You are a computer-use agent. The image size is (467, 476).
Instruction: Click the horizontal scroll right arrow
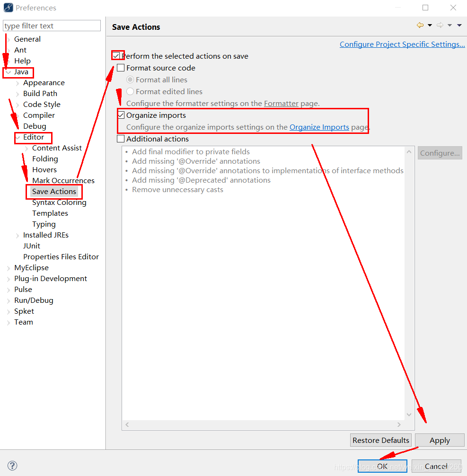tap(399, 425)
